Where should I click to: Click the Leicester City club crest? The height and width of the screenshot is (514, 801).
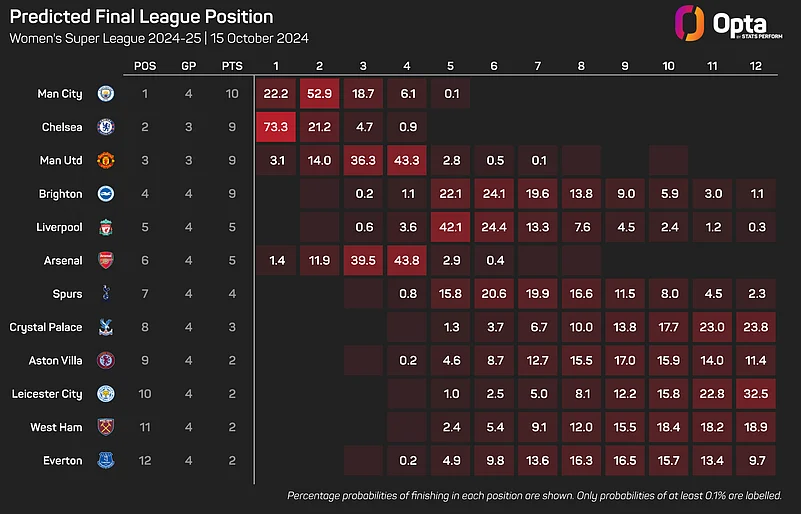(x=105, y=394)
